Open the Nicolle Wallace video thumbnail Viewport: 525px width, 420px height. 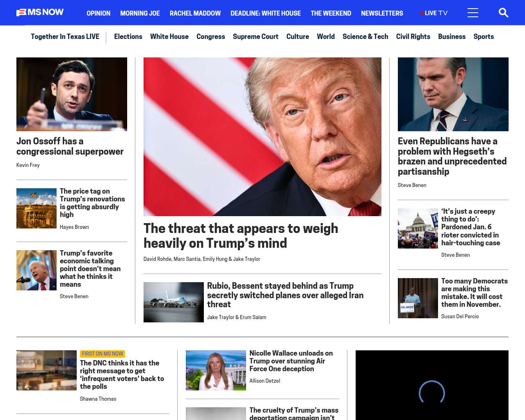point(216,370)
